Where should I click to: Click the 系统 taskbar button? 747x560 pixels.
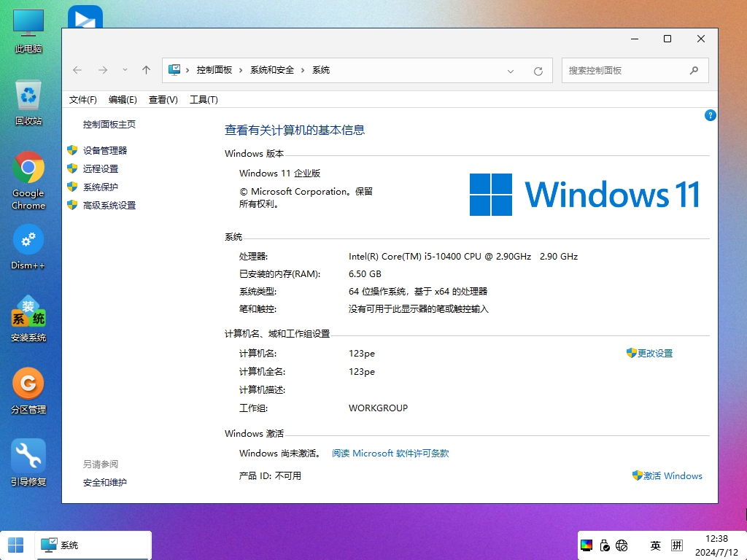pos(93,545)
